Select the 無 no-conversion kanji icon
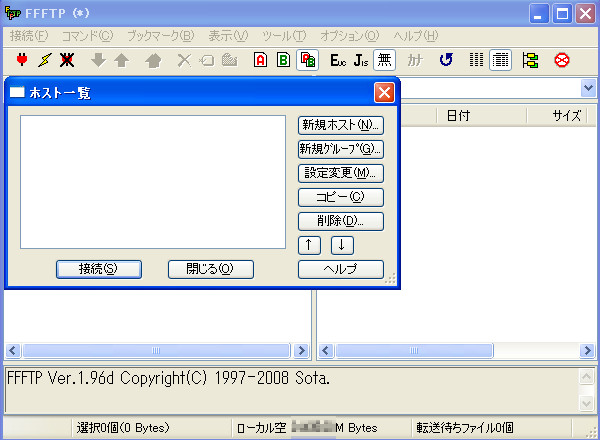This screenshot has height=440, width=600. click(x=385, y=60)
